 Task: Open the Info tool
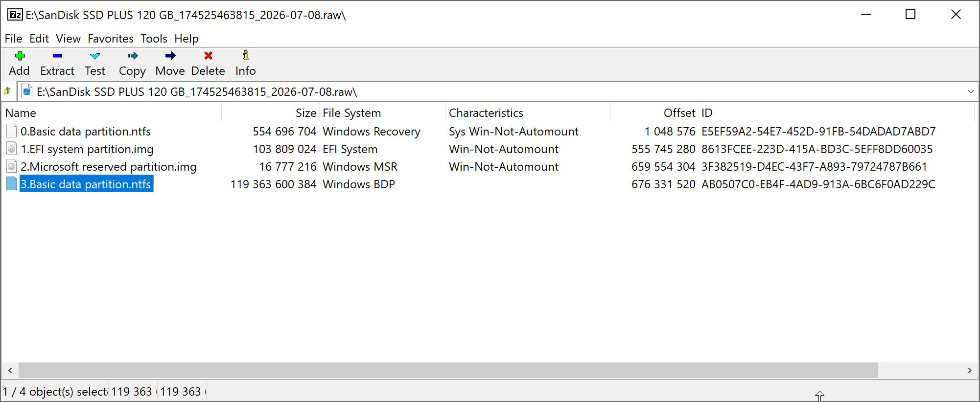click(246, 55)
